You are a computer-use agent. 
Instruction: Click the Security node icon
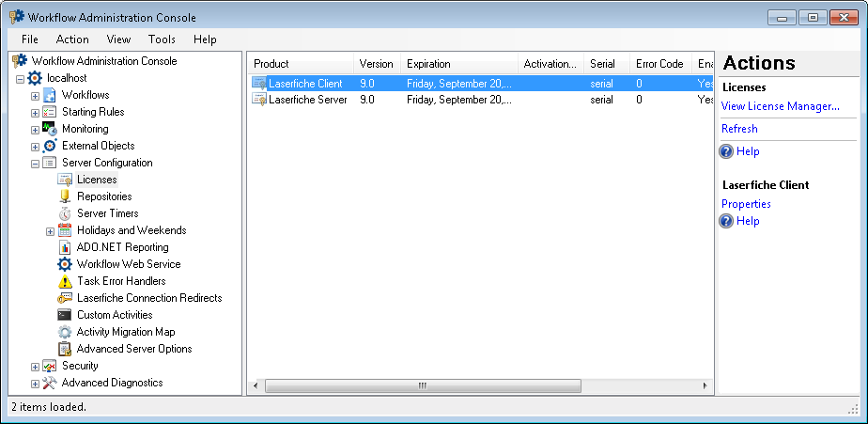(x=50, y=366)
